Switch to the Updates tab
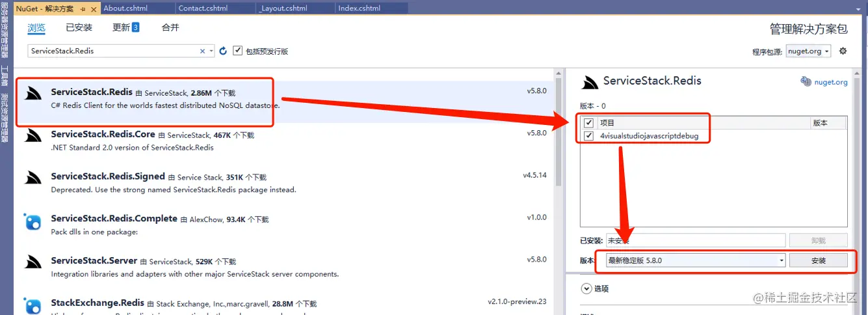 click(125, 27)
